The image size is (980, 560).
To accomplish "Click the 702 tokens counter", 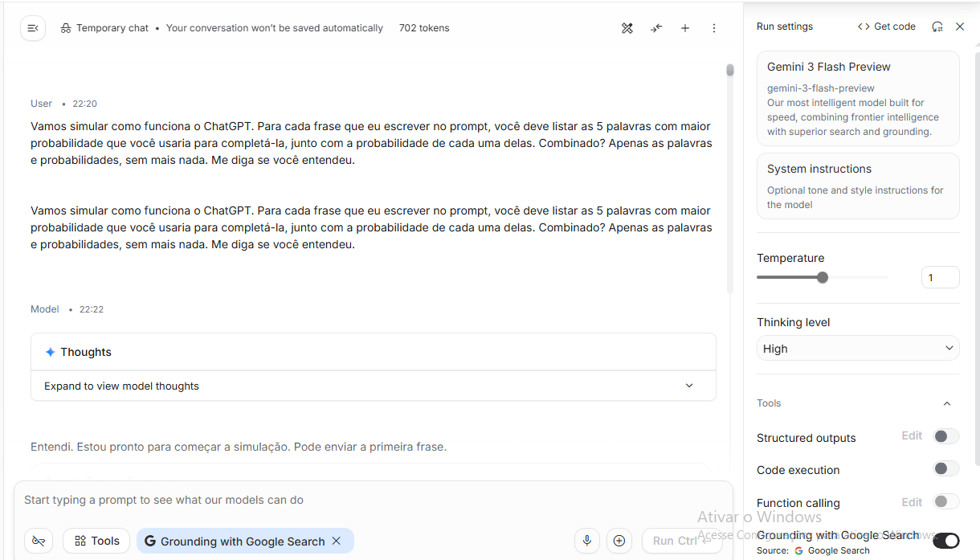I will 424,28.
